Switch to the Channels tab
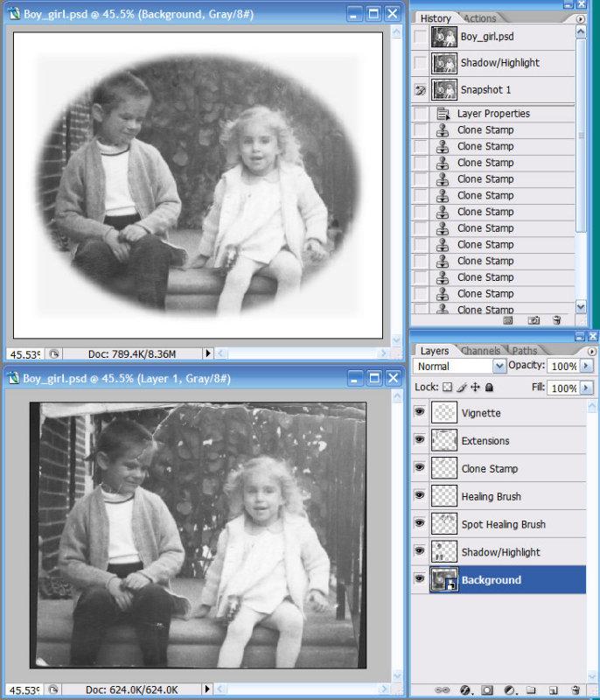The width and height of the screenshot is (600, 700). 481,351
